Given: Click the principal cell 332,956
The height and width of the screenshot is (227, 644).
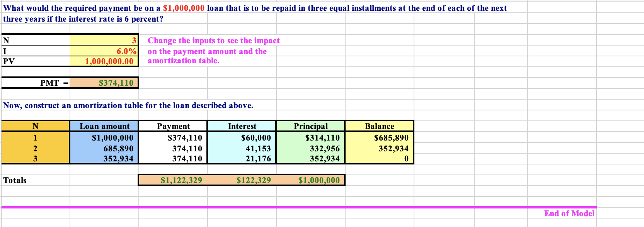Looking at the screenshot, I should 310,148.
